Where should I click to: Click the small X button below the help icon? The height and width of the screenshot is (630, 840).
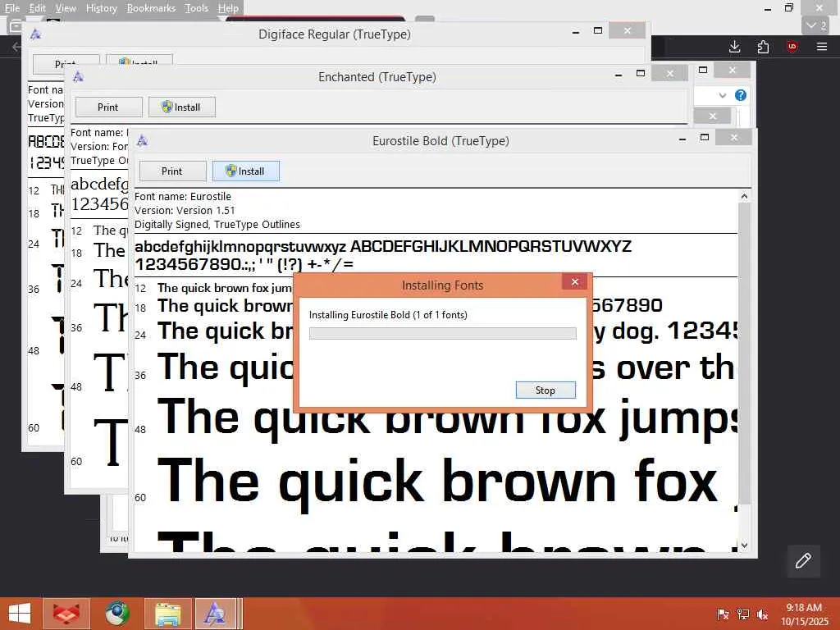point(712,116)
